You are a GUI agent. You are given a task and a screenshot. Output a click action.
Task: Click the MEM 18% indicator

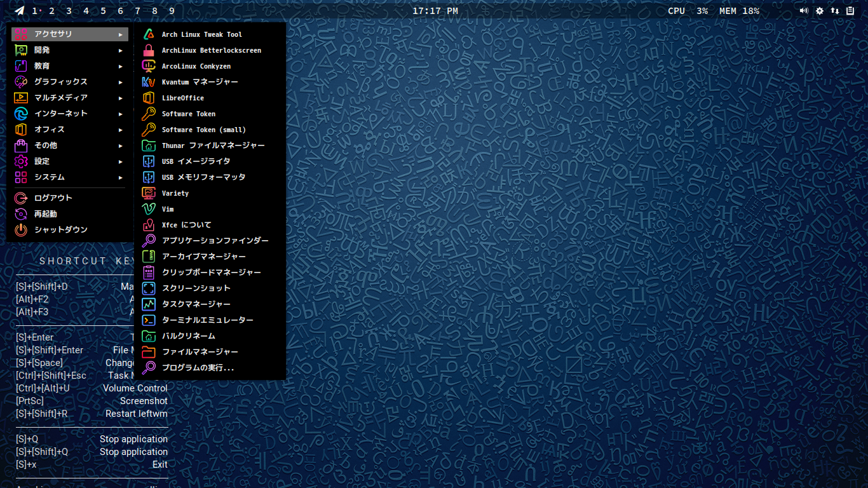(x=739, y=11)
